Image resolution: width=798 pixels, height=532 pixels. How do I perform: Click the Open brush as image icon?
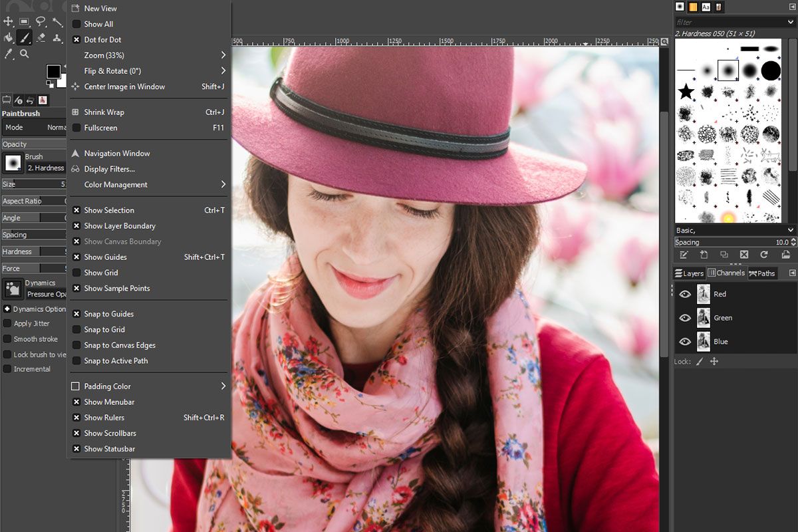tap(785, 255)
